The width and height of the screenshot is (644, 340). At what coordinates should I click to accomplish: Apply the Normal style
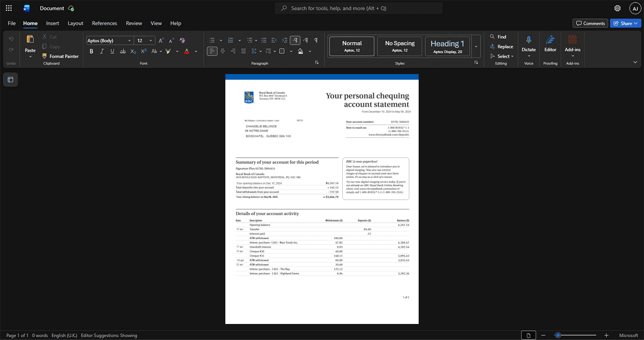(x=352, y=47)
